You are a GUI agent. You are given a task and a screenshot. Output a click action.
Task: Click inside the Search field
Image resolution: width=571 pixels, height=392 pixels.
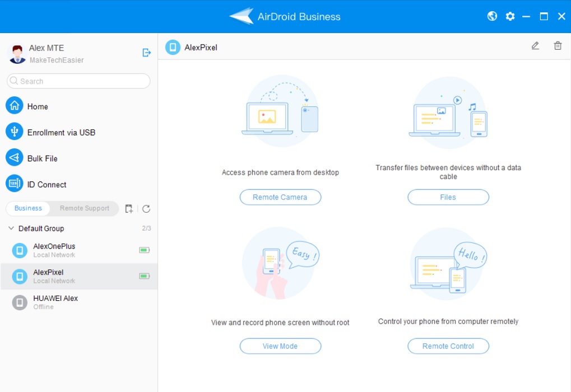click(x=78, y=81)
